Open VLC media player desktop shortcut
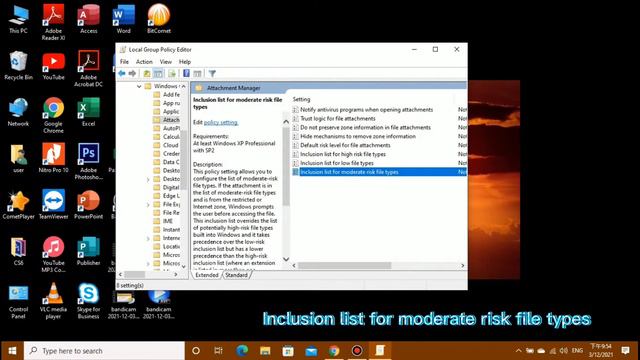Screen dimensions: 640x360 click(53, 301)
